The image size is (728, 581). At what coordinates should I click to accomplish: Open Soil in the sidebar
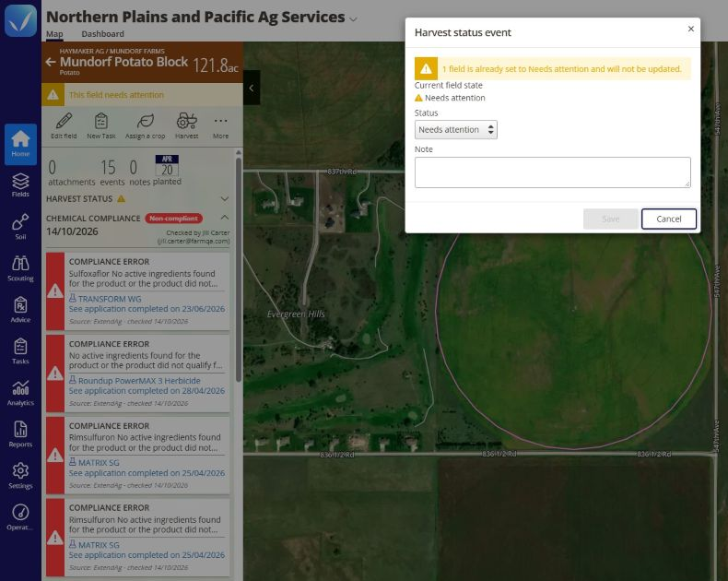pos(20,226)
